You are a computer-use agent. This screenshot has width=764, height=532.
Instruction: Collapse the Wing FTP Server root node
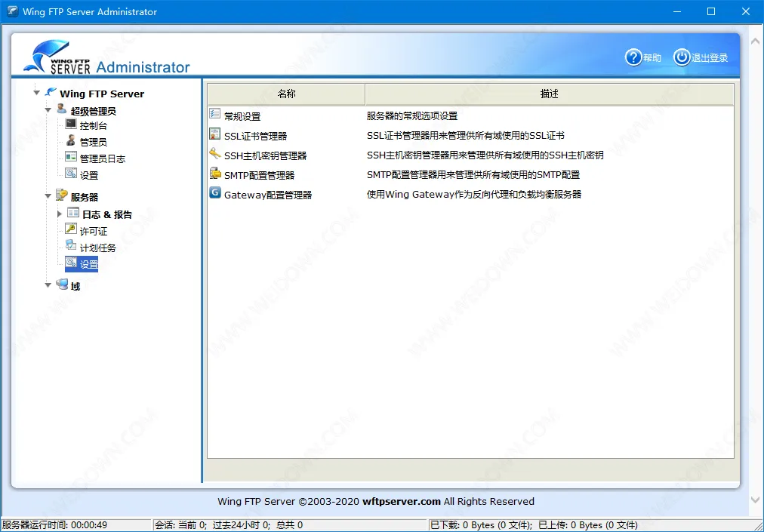[36, 93]
